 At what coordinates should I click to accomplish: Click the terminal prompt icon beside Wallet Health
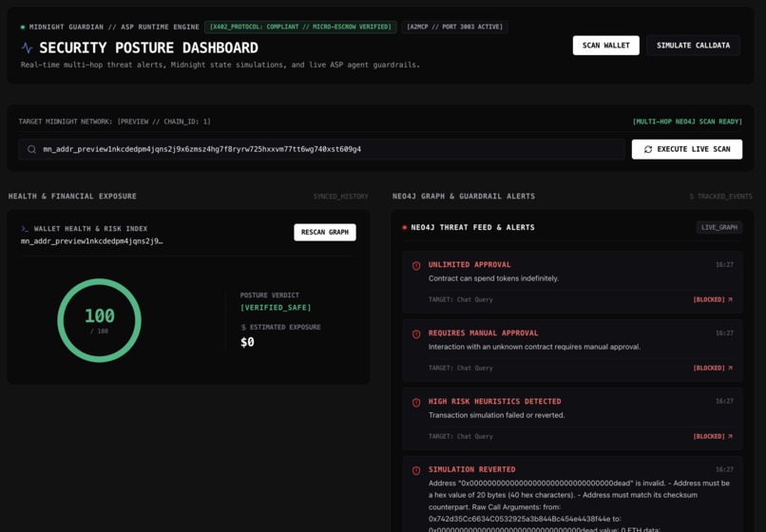[x=25, y=229]
